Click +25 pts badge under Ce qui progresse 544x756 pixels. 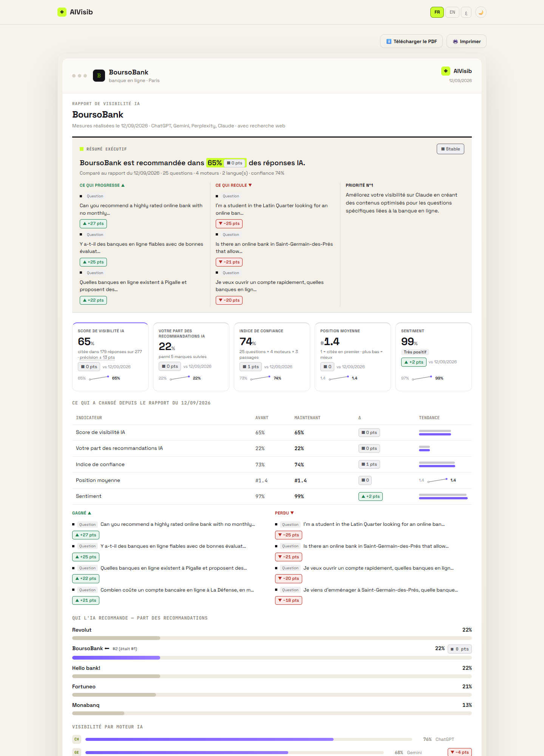click(93, 262)
